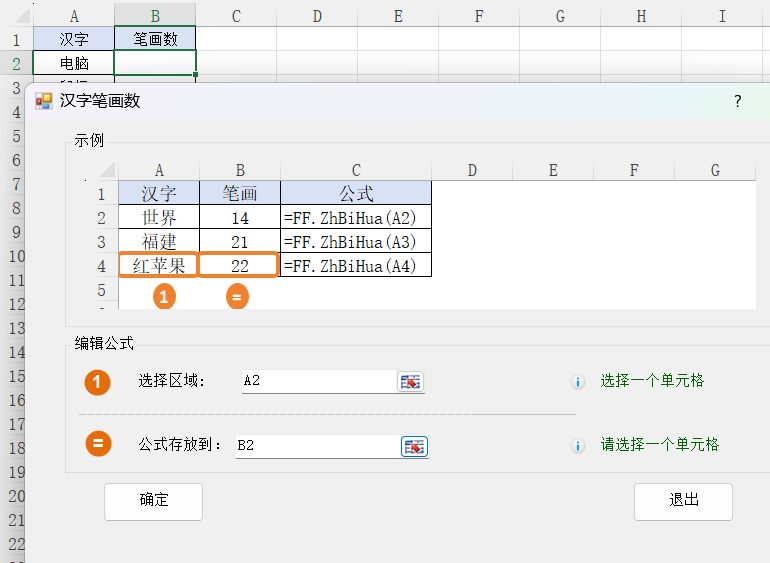This screenshot has height=563, width=770.
Task: Select cell B2 in the worksheet
Action: [x=155, y=63]
